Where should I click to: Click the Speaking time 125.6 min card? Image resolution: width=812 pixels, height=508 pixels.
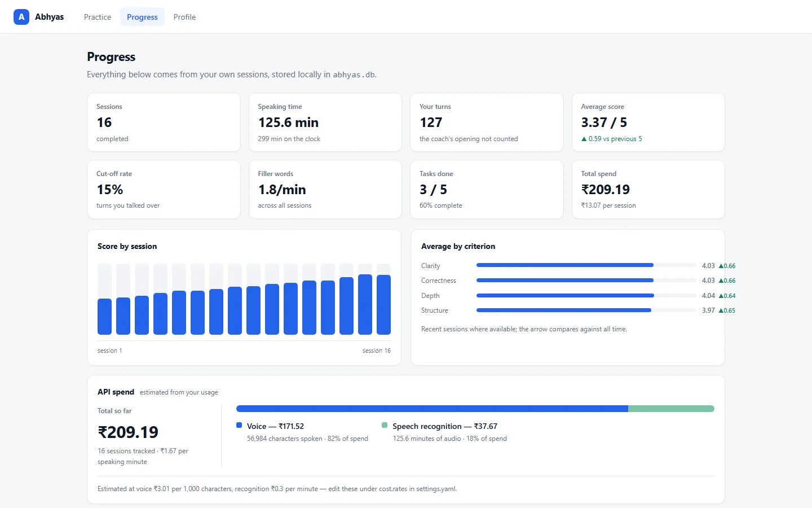325,122
